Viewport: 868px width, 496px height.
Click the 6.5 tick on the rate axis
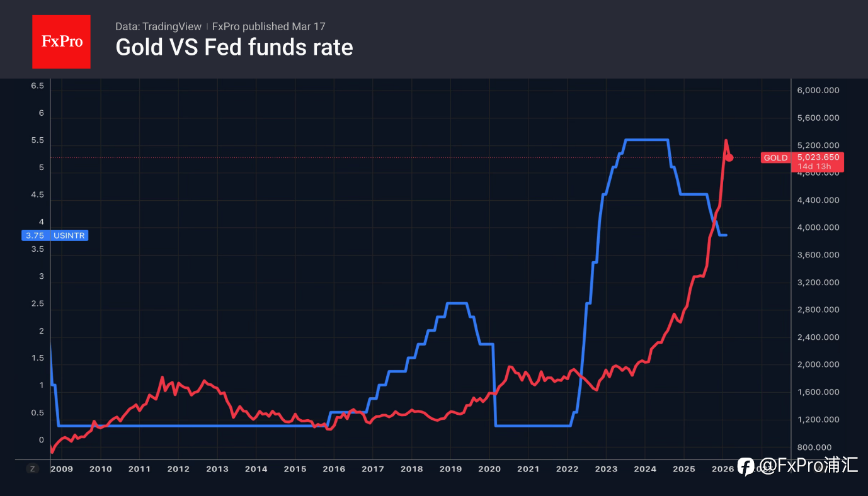(38, 86)
